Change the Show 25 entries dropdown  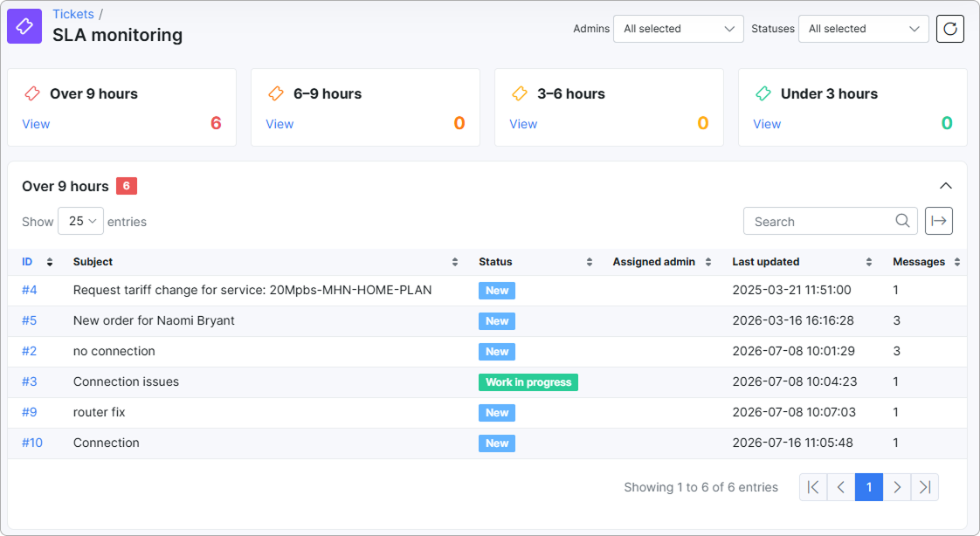[x=80, y=221]
